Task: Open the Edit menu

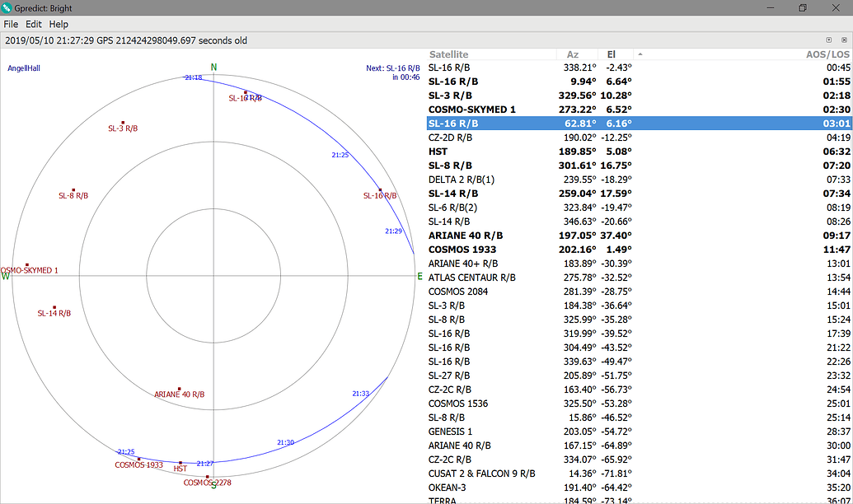Action: (x=33, y=24)
